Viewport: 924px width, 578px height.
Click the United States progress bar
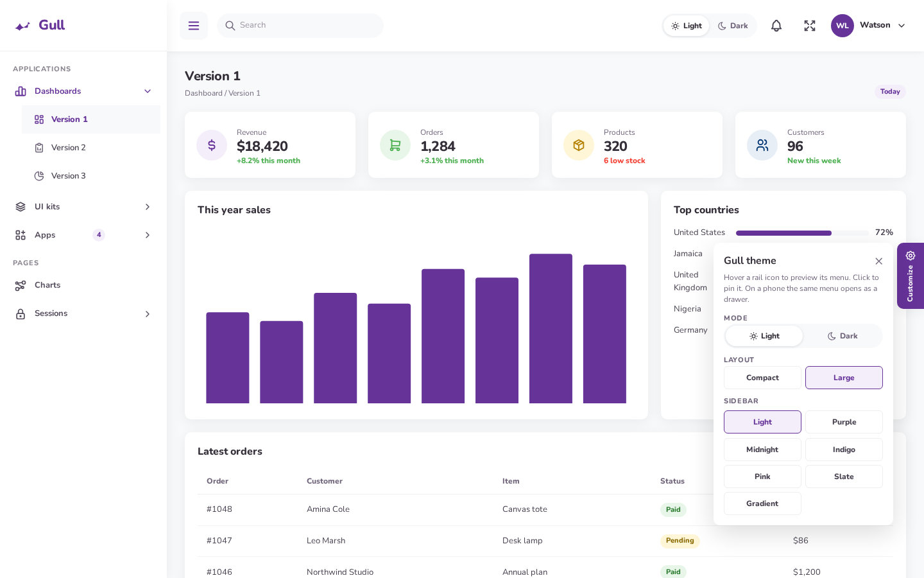click(x=802, y=233)
